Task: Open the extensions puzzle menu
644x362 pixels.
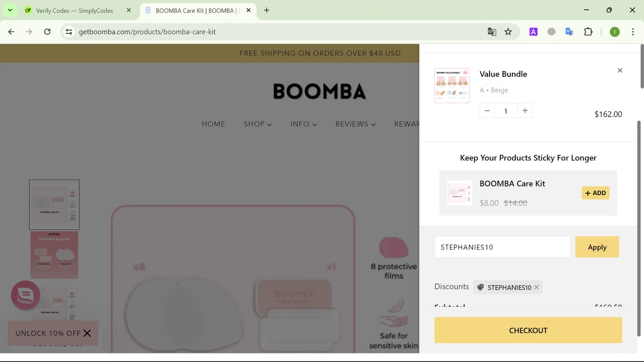Action: (x=588, y=32)
